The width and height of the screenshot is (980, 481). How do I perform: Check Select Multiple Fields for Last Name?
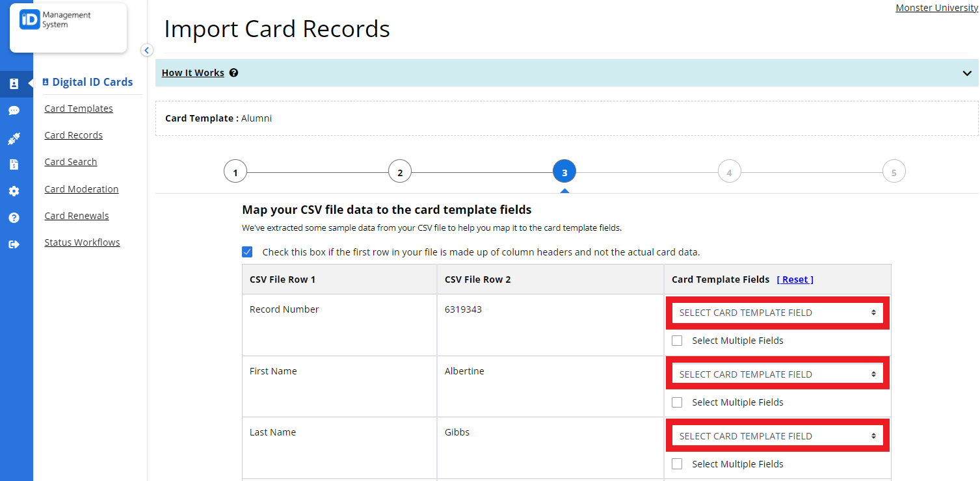[677, 463]
